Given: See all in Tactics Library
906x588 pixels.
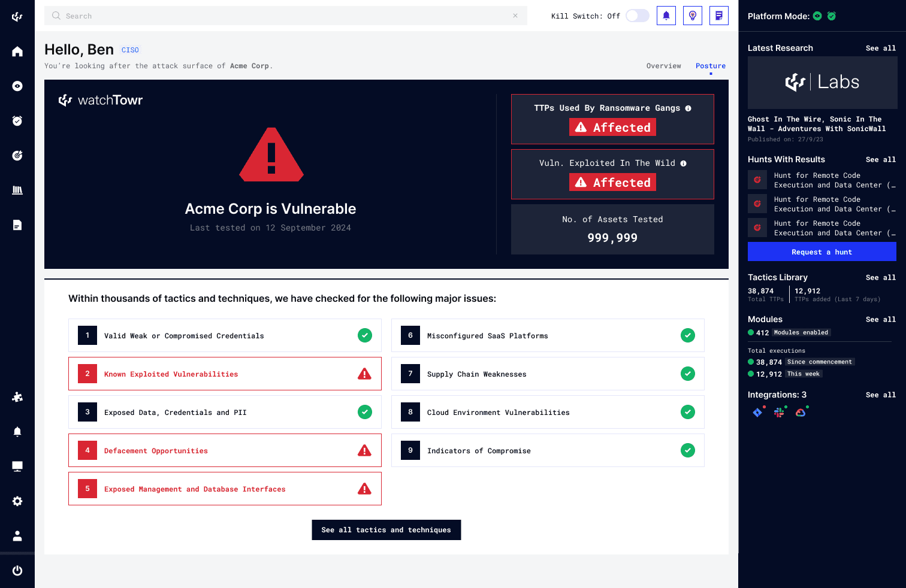Looking at the screenshot, I should pos(881,277).
